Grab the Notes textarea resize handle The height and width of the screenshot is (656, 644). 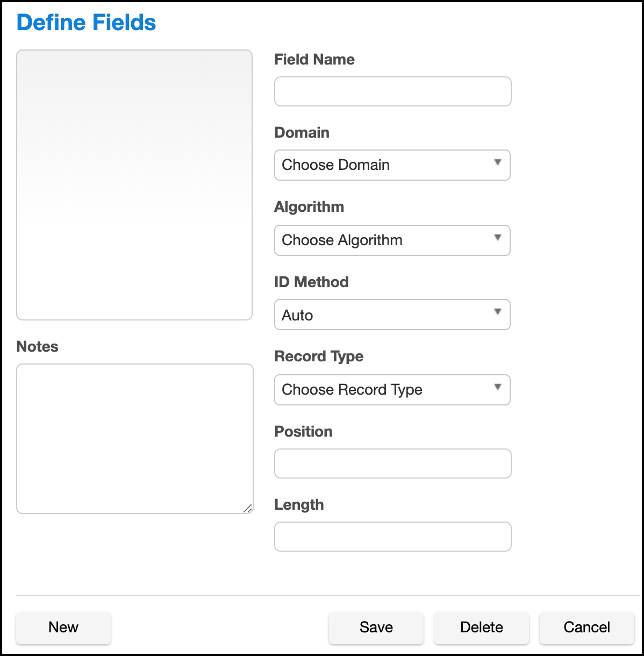click(x=247, y=508)
